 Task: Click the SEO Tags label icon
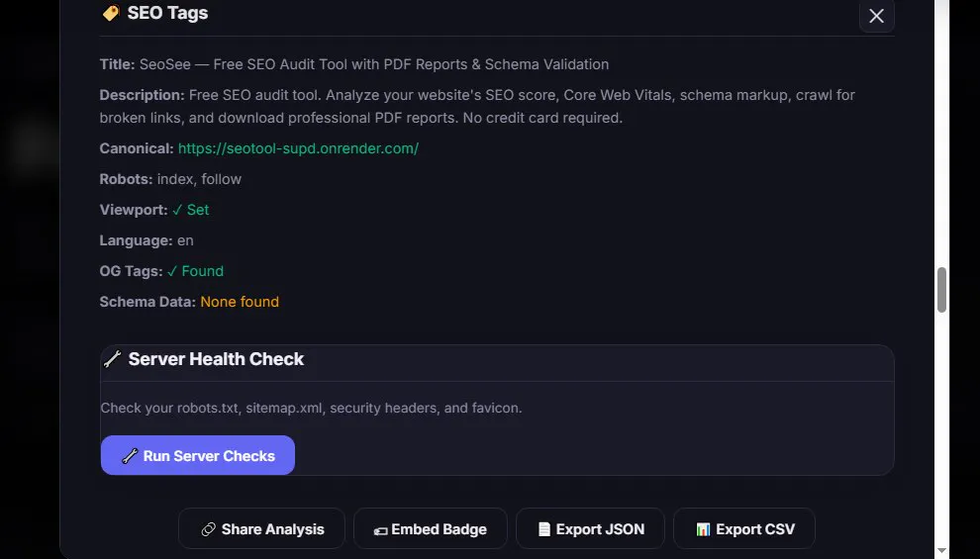pos(111,13)
